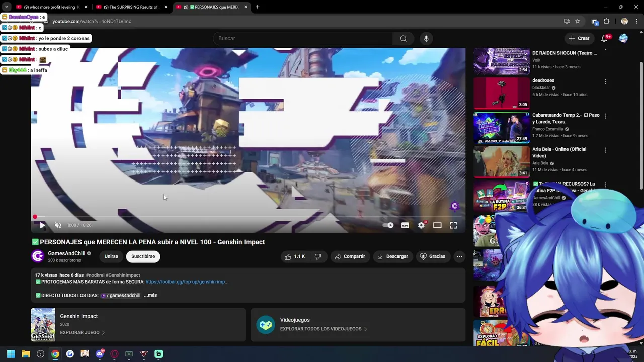Open Chrome extensions puzzle icon
644x362 pixels.
(606, 21)
